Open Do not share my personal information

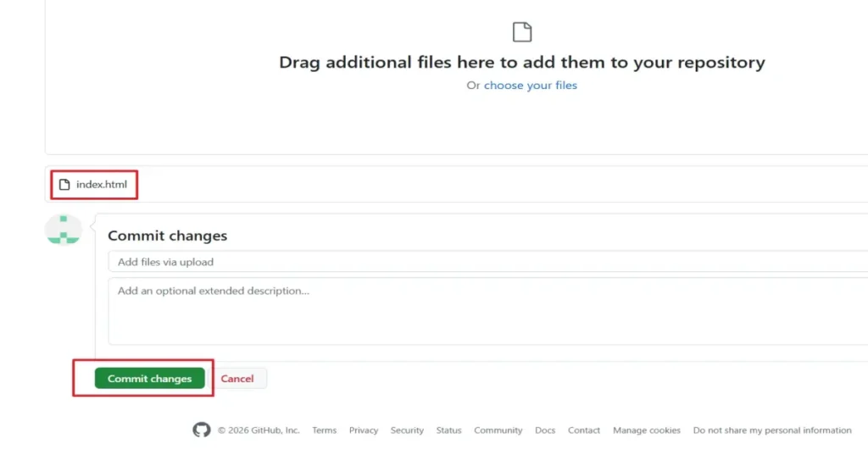click(x=772, y=430)
